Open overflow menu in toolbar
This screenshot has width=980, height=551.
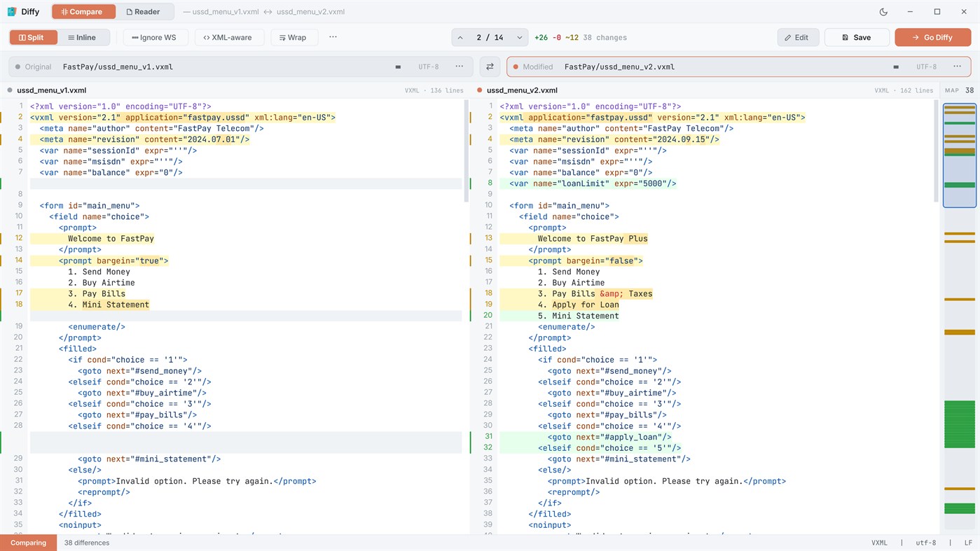pyautogui.click(x=333, y=37)
